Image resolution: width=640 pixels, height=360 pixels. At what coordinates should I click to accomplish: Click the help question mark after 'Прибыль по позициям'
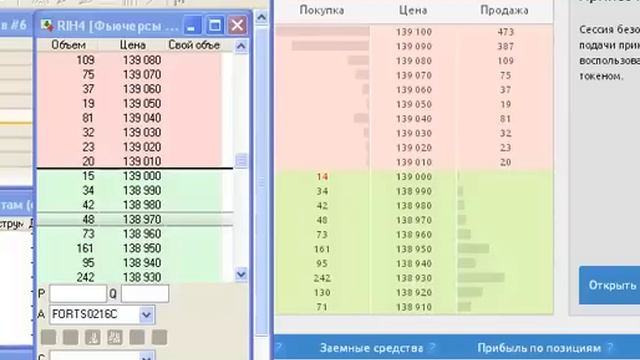coord(610,348)
